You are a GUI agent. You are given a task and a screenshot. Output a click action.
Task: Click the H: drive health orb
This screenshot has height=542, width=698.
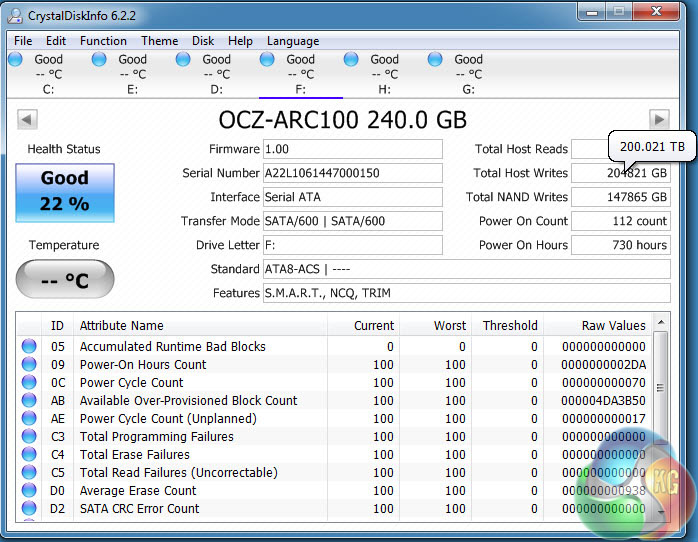[x=351, y=60]
